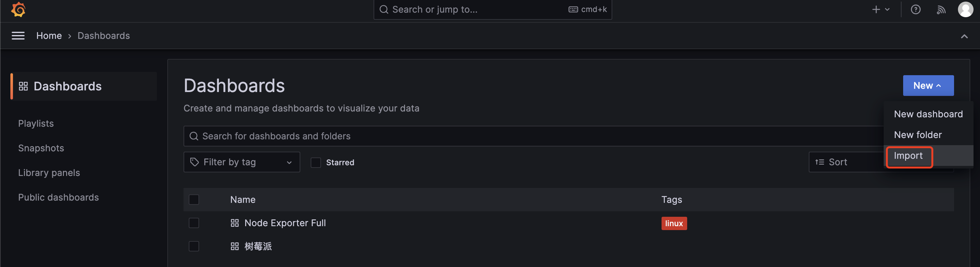The image size is (980, 267).
Task: Go to Playlists in the sidebar
Action: [36, 123]
